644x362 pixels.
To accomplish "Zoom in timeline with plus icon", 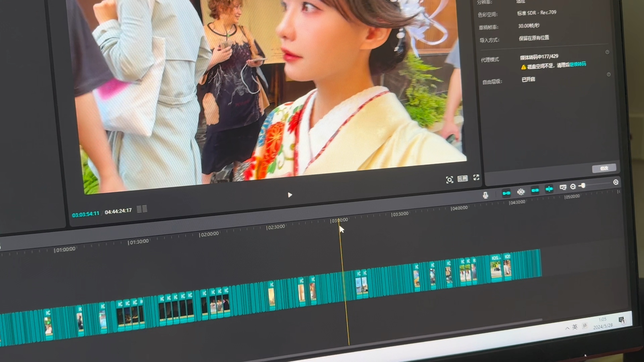I will 616,182.
